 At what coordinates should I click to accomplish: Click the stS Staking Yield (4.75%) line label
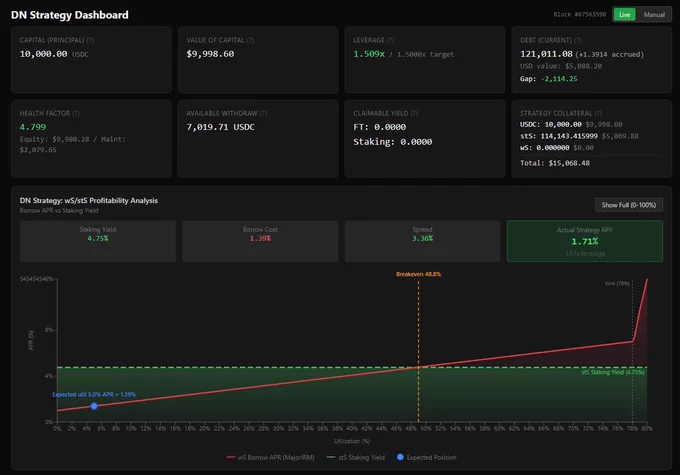[x=613, y=372]
